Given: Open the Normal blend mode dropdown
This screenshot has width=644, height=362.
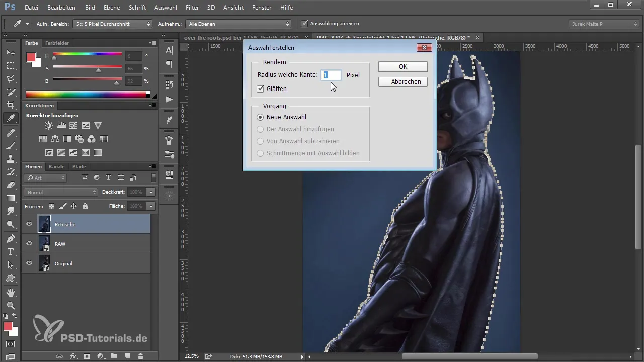Looking at the screenshot, I should (60, 192).
